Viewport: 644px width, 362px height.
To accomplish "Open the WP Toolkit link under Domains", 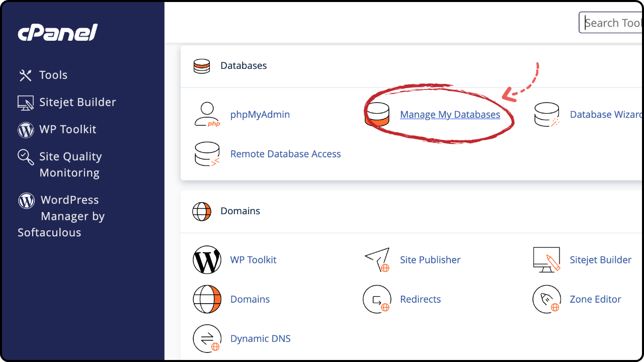I will (254, 260).
